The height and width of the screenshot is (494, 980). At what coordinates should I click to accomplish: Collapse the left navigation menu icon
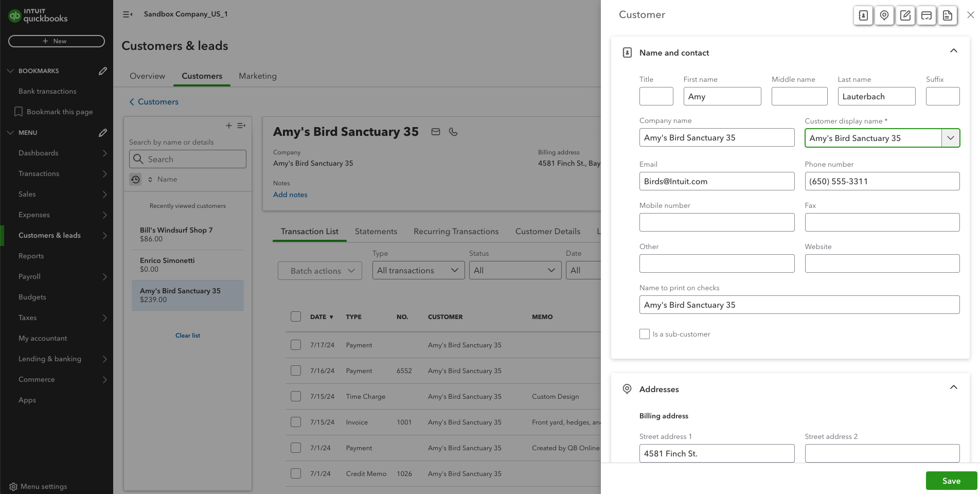click(128, 14)
